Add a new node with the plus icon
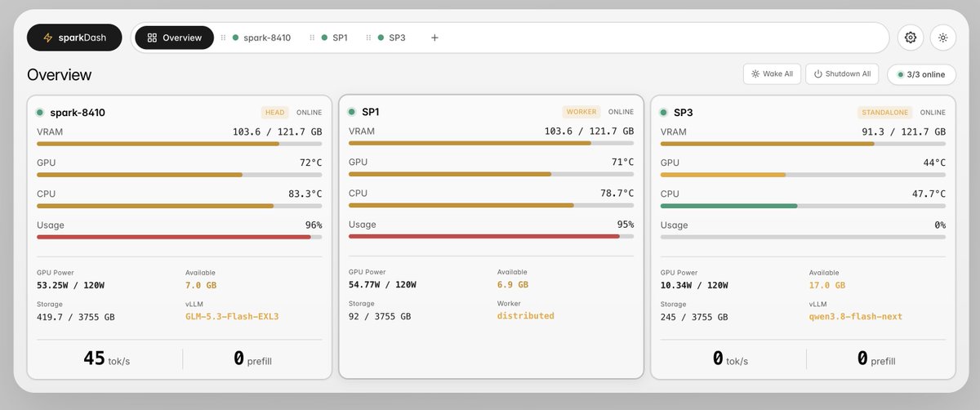The image size is (980, 410). coord(434,38)
